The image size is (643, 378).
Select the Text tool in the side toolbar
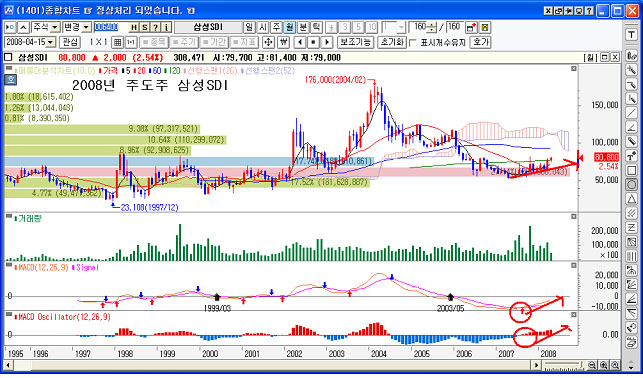(632, 35)
